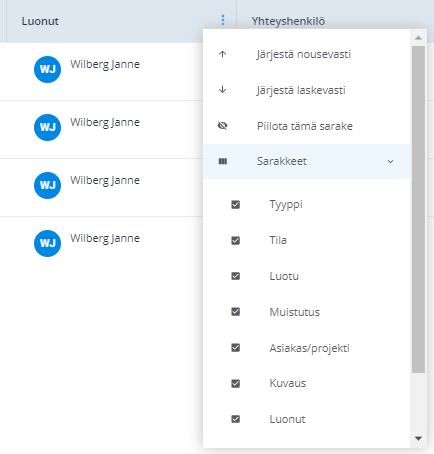Uncheck the Muistutus column checkbox
434x454 pixels.
tap(236, 312)
